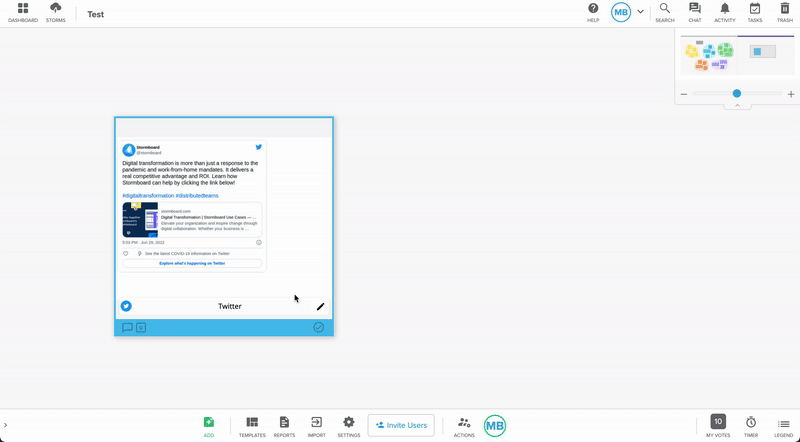
Task: Open the stormboard.com link preview card
Action: pyautogui.click(x=192, y=220)
